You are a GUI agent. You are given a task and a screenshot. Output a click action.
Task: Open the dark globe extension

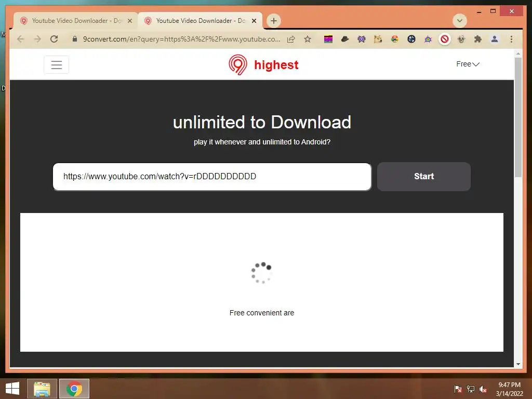(x=411, y=39)
